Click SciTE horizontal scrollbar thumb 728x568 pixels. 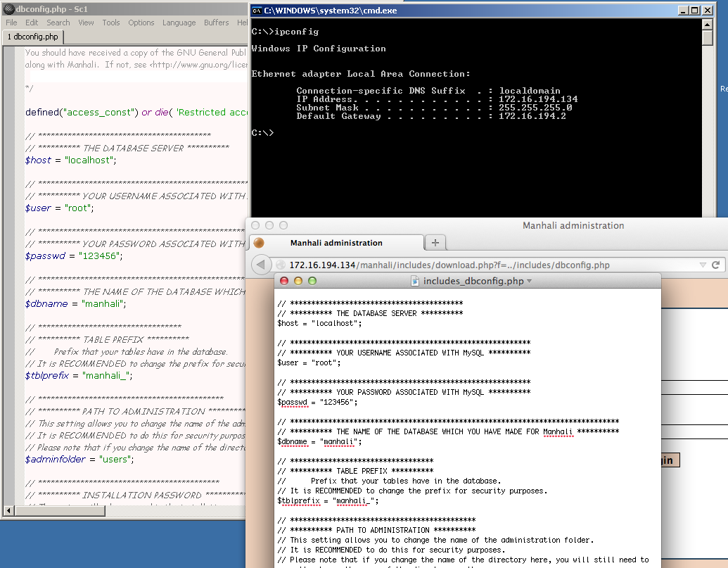[60, 510]
